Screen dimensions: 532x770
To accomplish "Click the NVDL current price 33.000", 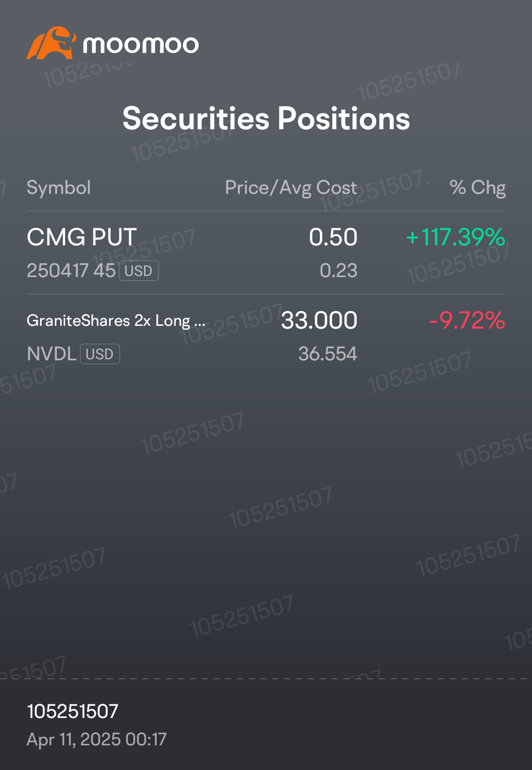I will [319, 320].
